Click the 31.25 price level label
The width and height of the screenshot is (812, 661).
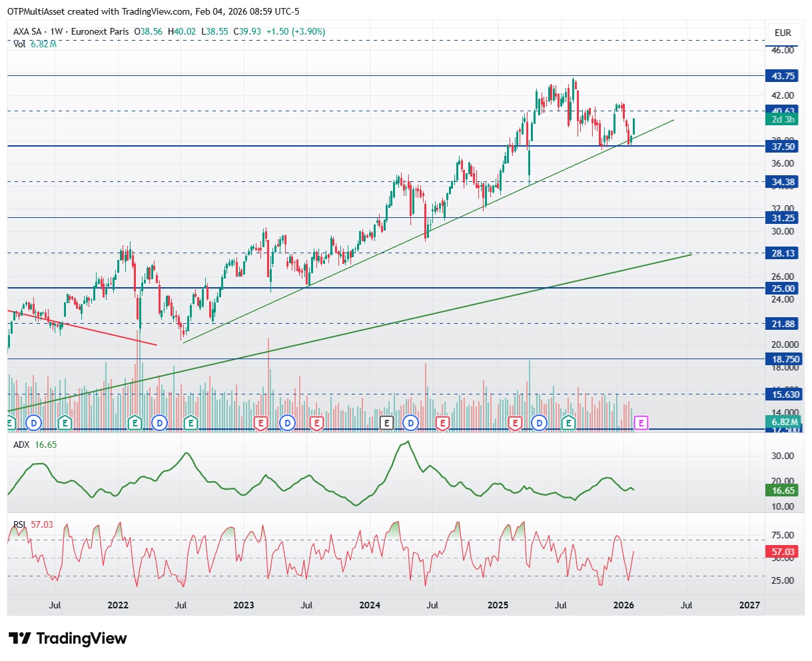(x=783, y=218)
